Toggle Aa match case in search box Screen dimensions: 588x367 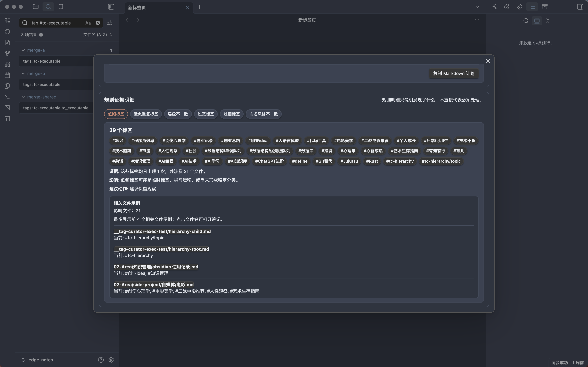point(88,23)
